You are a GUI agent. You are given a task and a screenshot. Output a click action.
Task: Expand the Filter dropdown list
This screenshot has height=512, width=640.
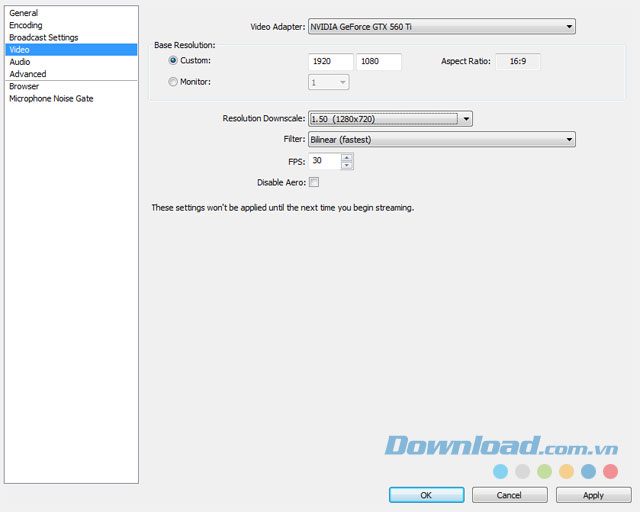click(441, 140)
